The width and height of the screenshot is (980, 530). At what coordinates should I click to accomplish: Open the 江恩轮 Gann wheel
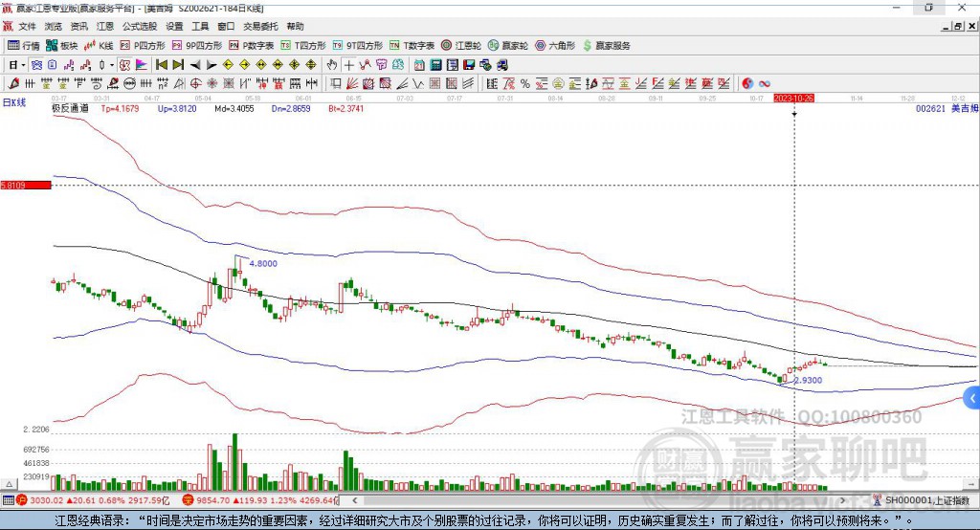tap(461, 46)
